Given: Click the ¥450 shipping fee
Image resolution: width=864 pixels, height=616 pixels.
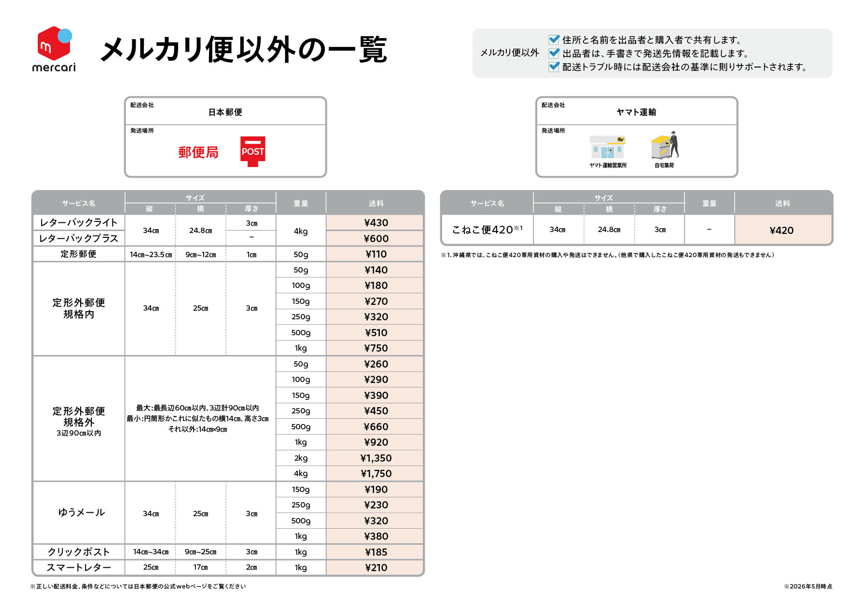Looking at the screenshot, I should click(376, 411).
